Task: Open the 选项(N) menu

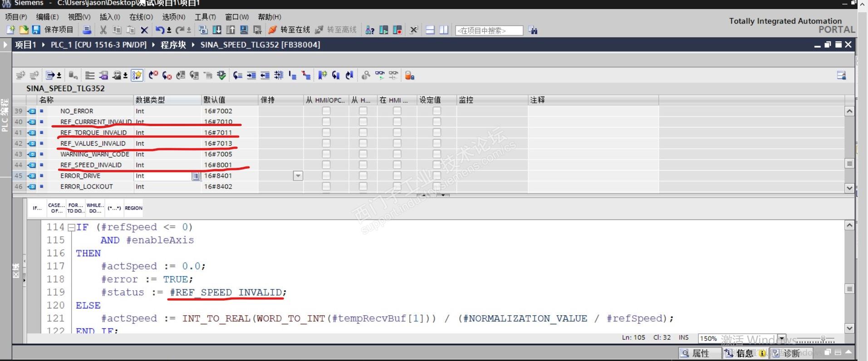Action: pos(174,17)
